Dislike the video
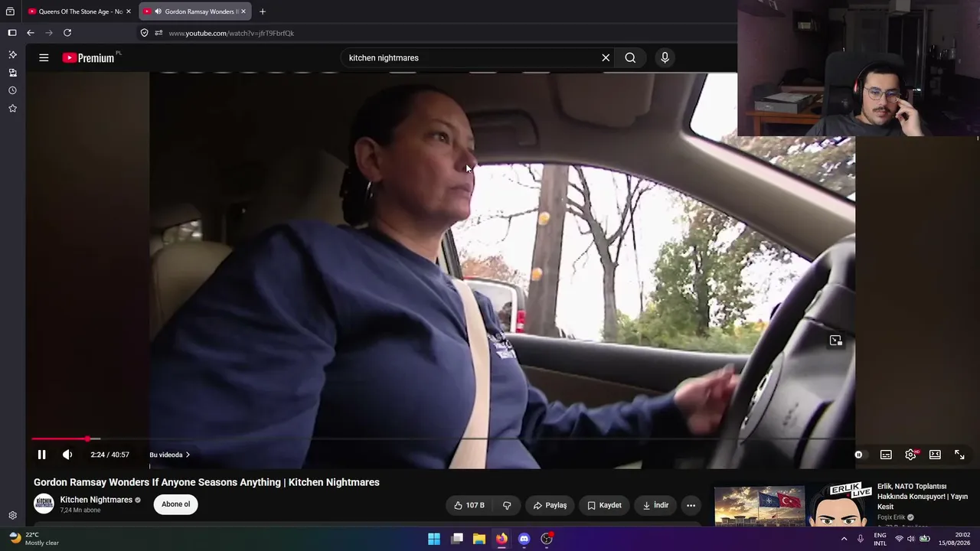The width and height of the screenshot is (980, 551). (507, 505)
